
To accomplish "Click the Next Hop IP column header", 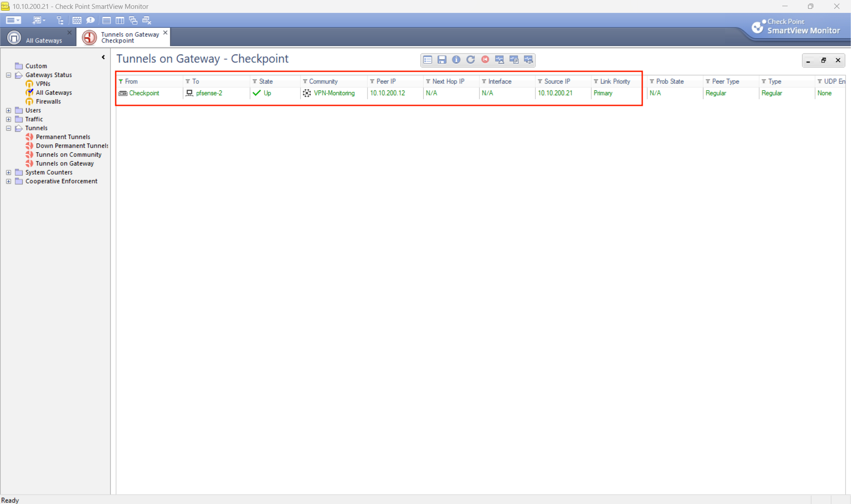I will pos(451,81).
